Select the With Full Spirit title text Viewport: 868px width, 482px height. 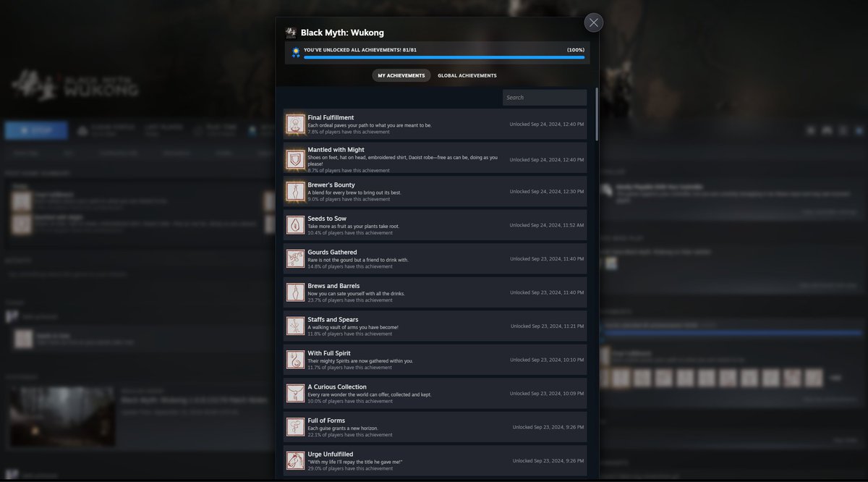click(x=329, y=353)
